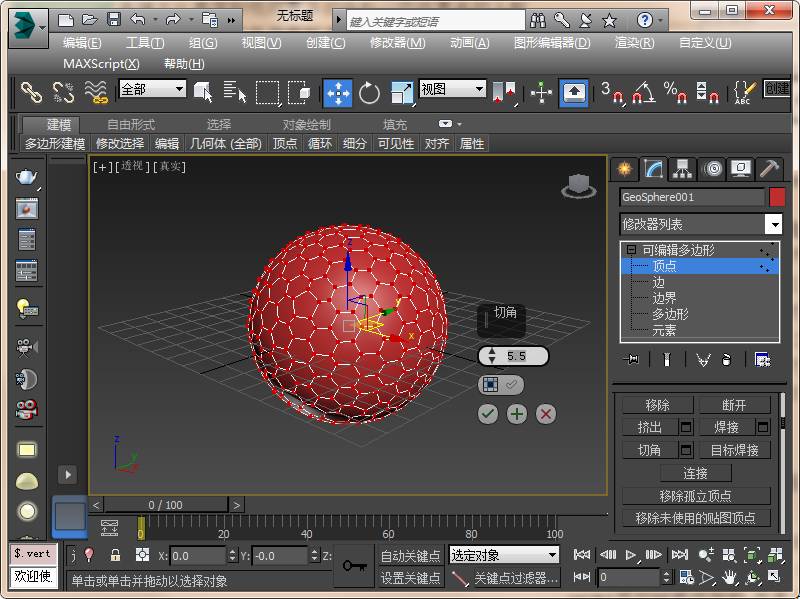The height and width of the screenshot is (599, 800).
Task: Click the Unlink Selection icon
Action: (64, 93)
